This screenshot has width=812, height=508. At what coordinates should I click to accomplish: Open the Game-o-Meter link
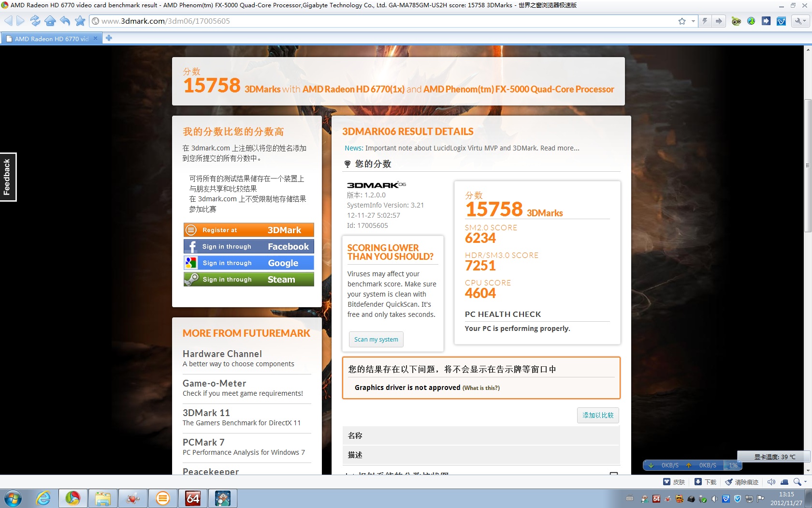click(214, 383)
